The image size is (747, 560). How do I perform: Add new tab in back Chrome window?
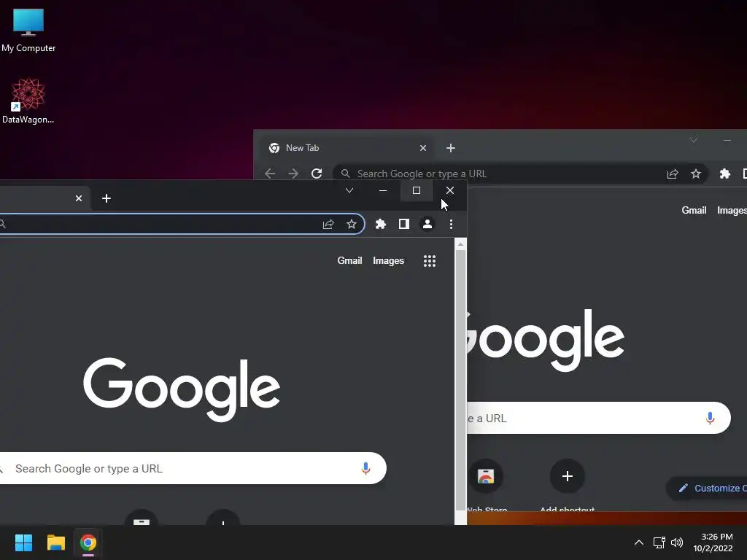pos(451,148)
